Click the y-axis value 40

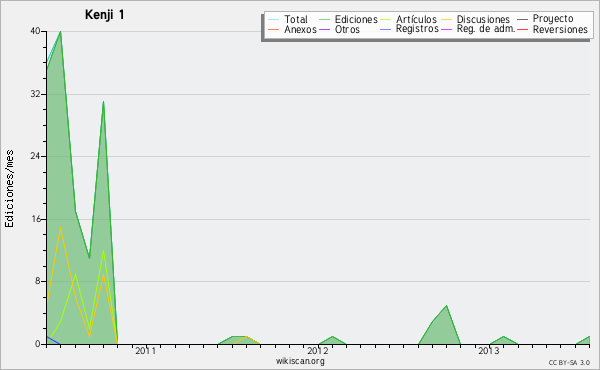click(35, 31)
